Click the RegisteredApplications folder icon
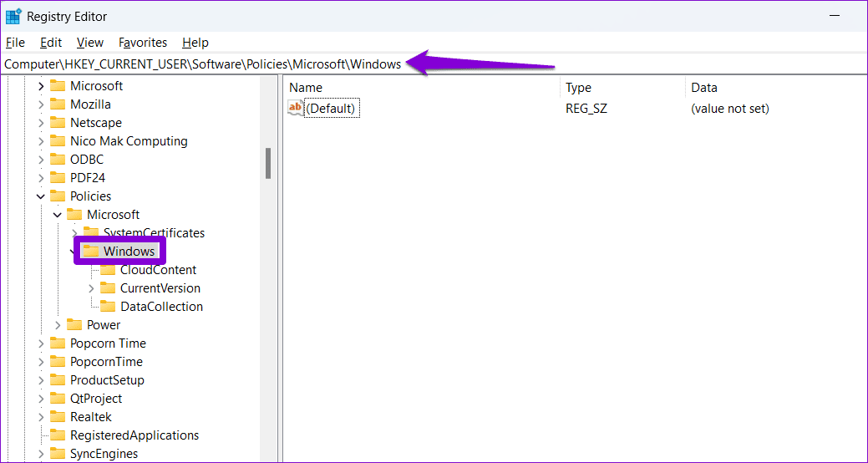The width and height of the screenshot is (868, 463). click(58, 435)
